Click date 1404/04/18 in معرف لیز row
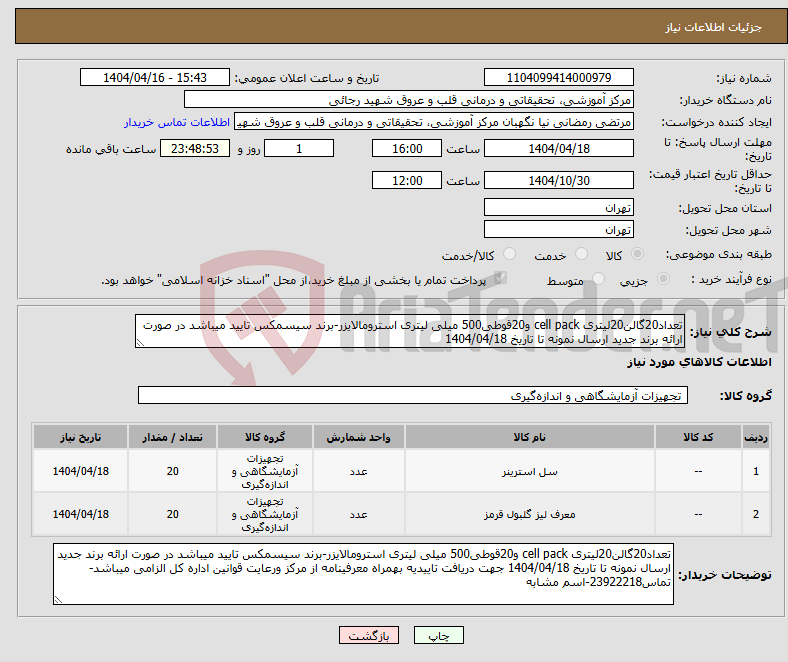This screenshot has width=788, height=662. coord(80,514)
